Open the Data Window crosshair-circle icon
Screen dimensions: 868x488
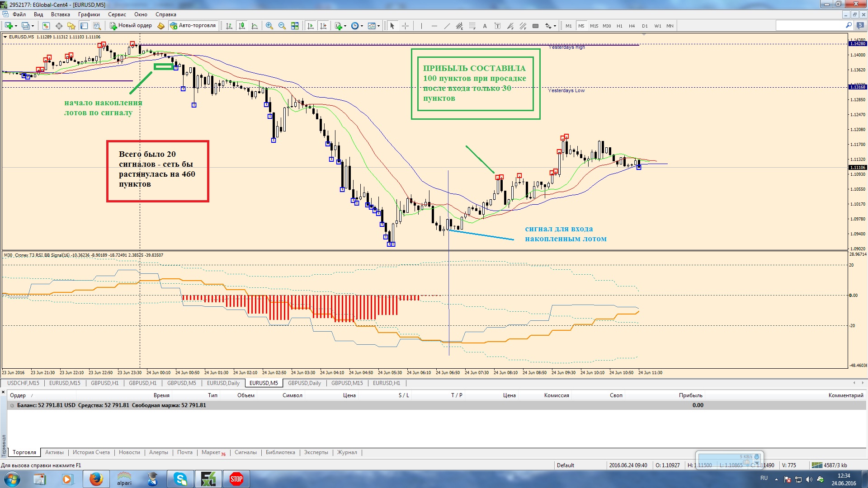coord(59,26)
